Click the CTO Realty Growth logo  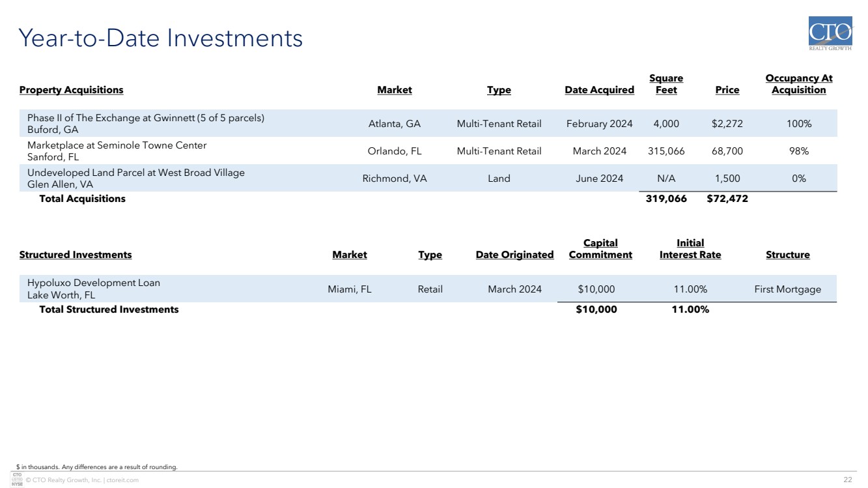pos(830,34)
